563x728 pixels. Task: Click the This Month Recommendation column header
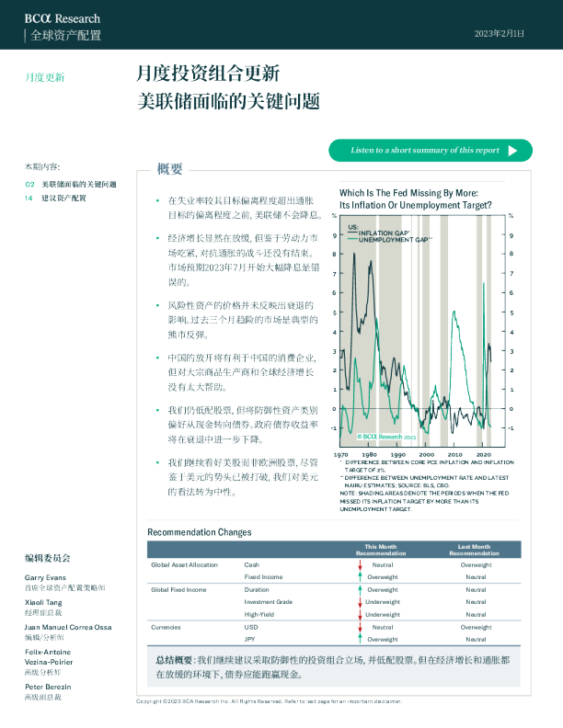click(x=381, y=549)
